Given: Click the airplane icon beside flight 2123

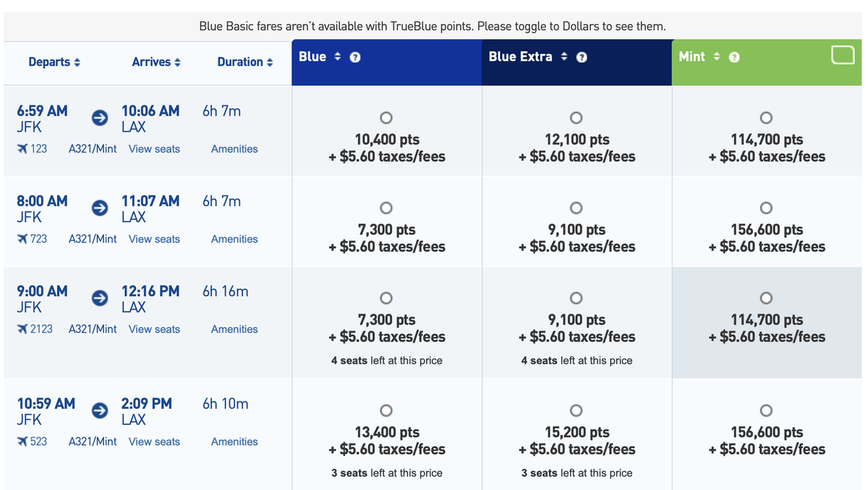Looking at the screenshot, I should (x=22, y=329).
